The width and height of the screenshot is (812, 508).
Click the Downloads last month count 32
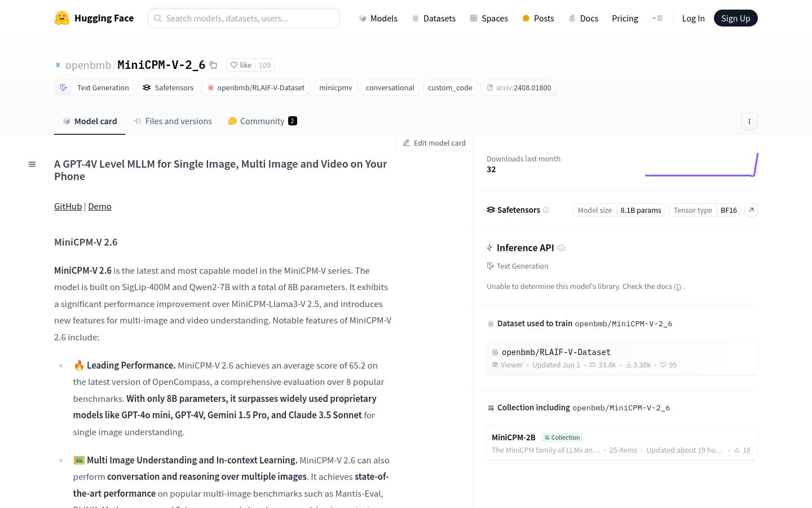coord(491,169)
